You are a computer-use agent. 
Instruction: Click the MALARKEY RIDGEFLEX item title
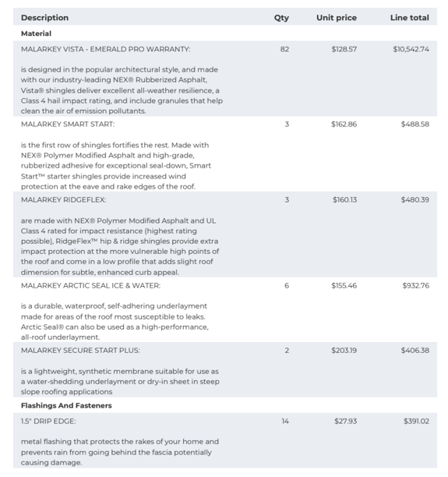pyautogui.click(x=64, y=200)
